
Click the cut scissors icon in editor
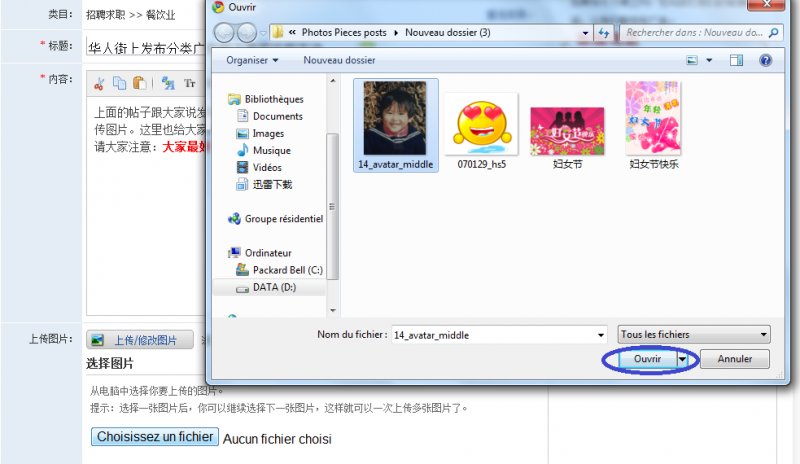coord(99,82)
